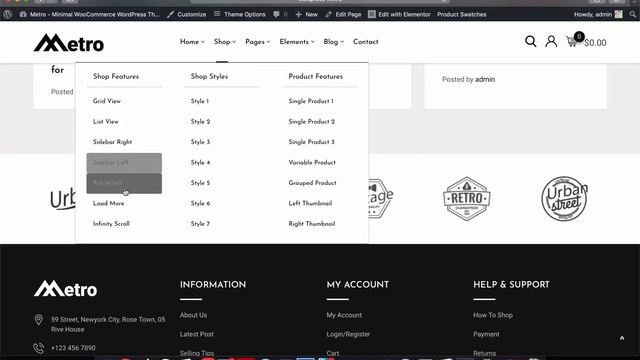This screenshot has width=640, height=360.
Task: Open Single Product 1
Action: pos(311,101)
